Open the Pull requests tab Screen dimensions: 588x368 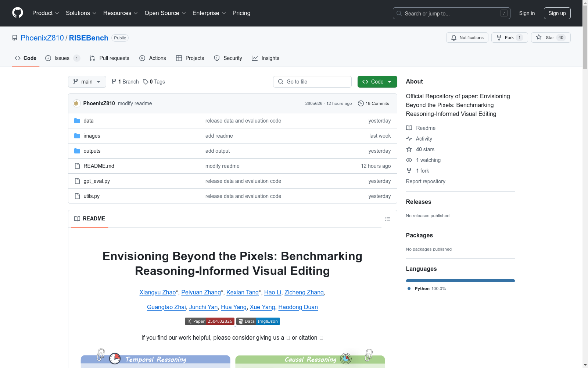[110, 58]
